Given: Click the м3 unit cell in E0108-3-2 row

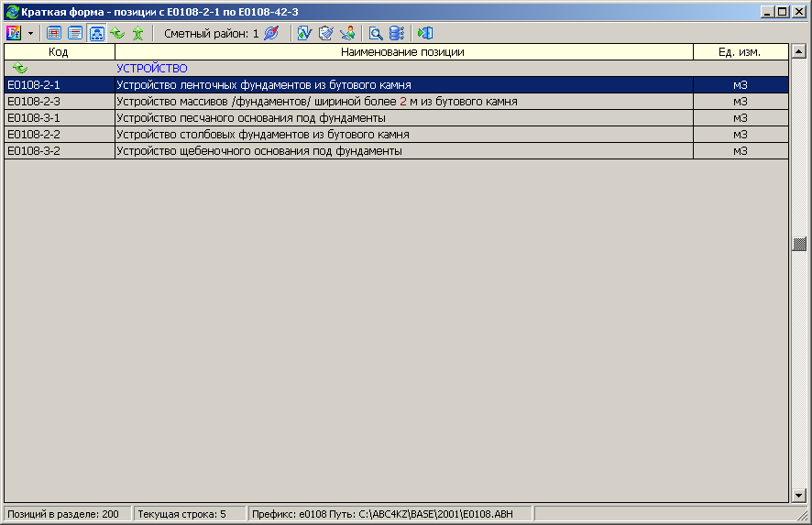Looking at the screenshot, I should pyautogui.click(x=741, y=151).
